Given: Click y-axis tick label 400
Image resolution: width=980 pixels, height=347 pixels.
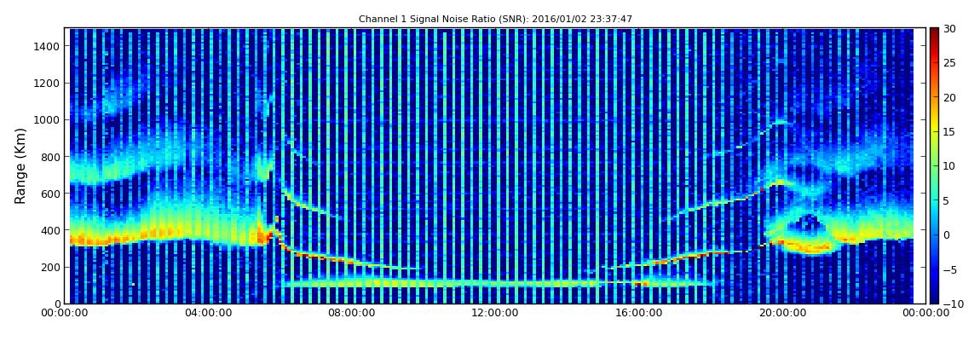Looking at the screenshot, I should pyautogui.click(x=50, y=231).
